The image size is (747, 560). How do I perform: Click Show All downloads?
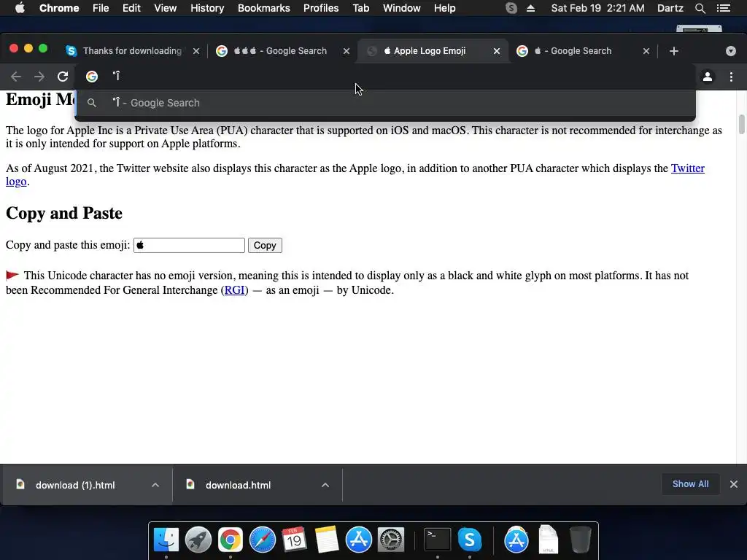click(x=690, y=484)
